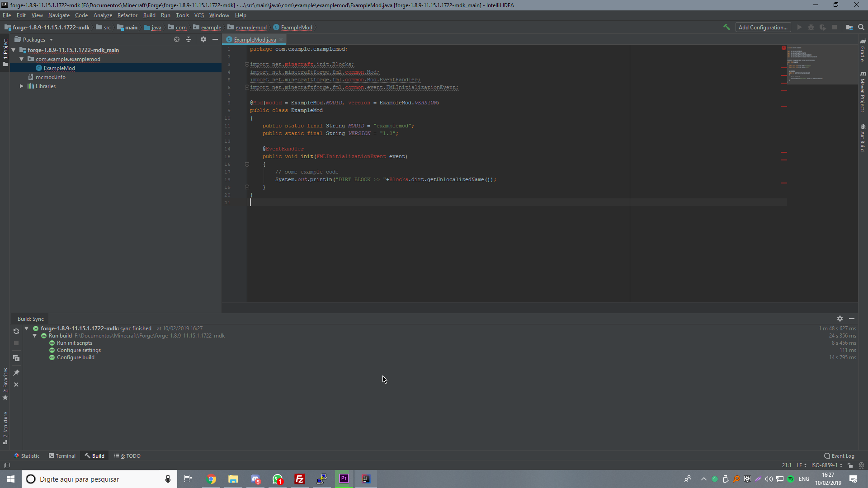
Task: Click the error indicator at editor top right
Action: [784, 48]
